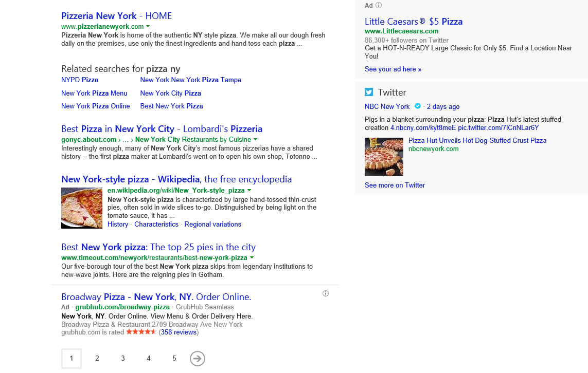Open Wikipedia pizza slice thumbnail

(82, 208)
